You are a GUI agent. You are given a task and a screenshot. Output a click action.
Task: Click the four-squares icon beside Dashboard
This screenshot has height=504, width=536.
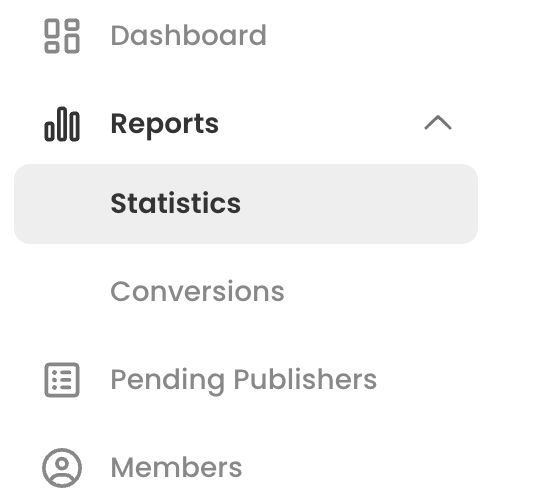coord(62,36)
